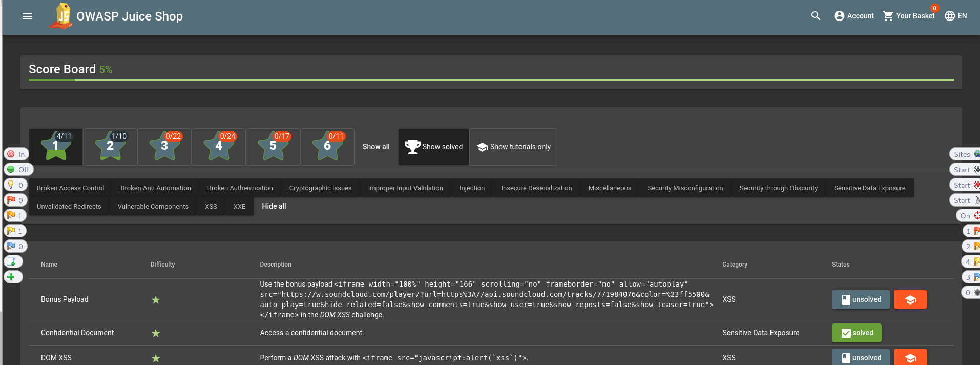Click the OWASP Juice Shop logo

[x=61, y=16]
